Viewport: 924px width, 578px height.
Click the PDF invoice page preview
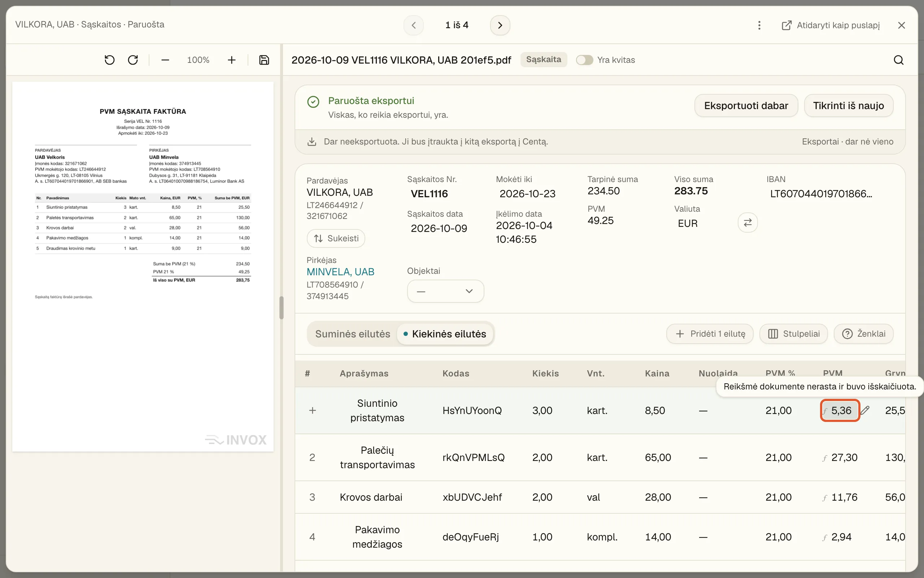[143, 267]
